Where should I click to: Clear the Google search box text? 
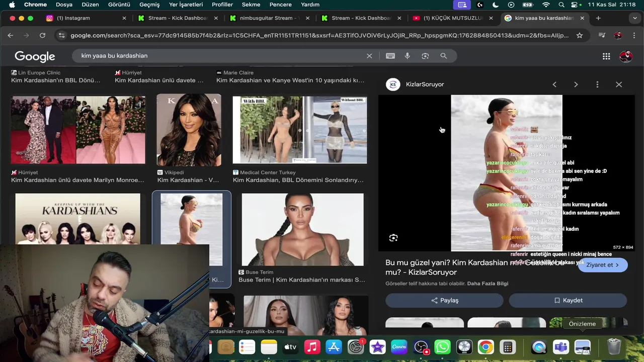click(369, 56)
